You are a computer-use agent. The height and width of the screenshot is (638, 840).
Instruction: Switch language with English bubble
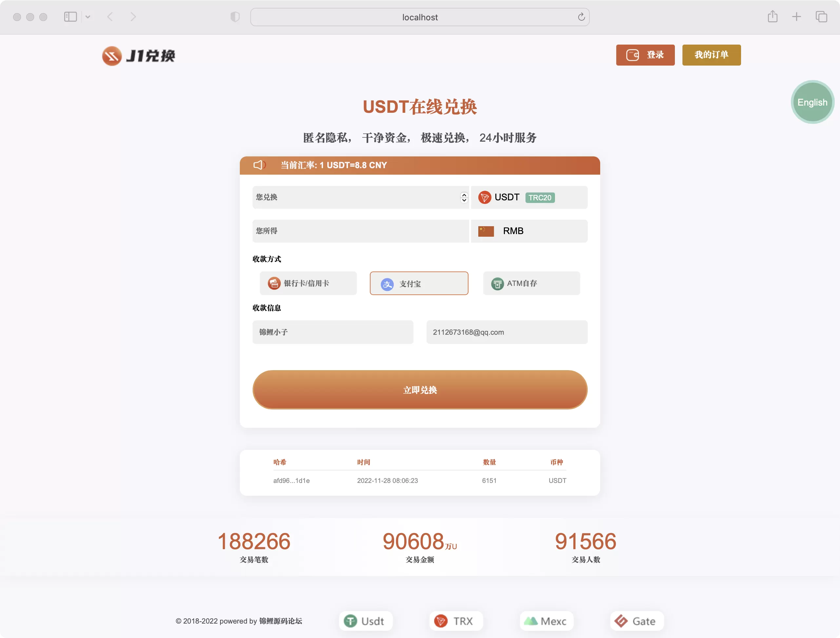click(812, 102)
